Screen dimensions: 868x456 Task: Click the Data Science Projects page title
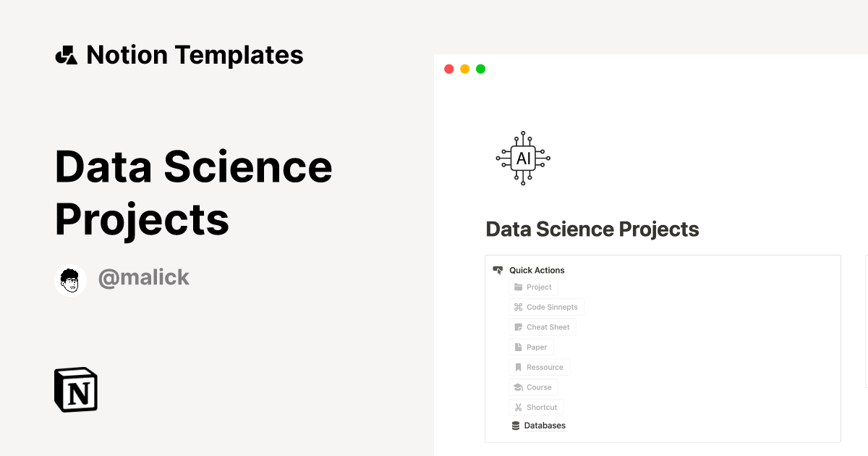pos(592,229)
